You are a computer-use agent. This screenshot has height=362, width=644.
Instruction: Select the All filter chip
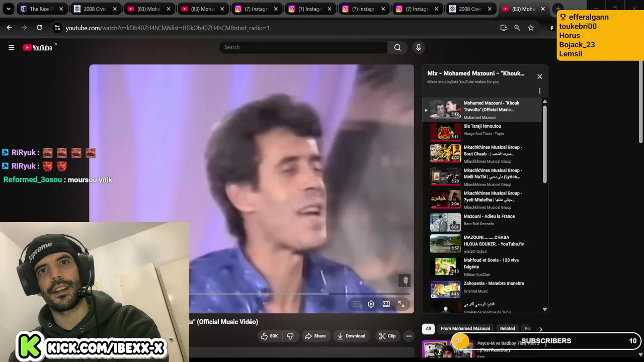[428, 329]
